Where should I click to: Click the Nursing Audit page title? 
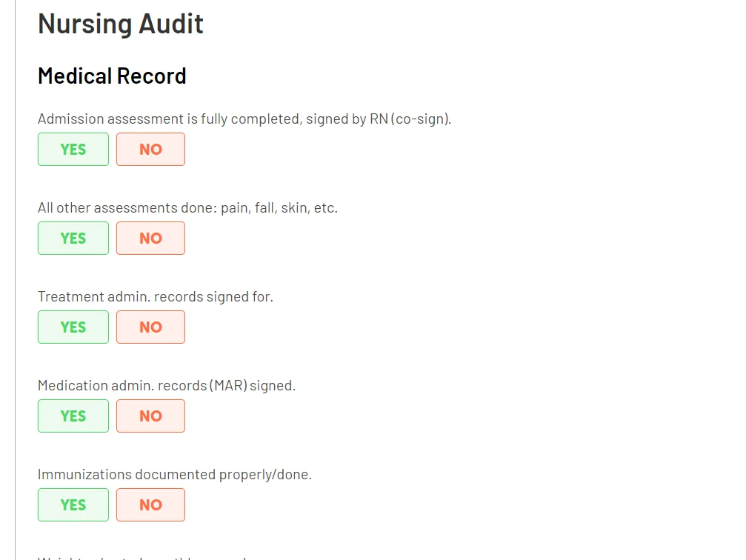(x=121, y=24)
